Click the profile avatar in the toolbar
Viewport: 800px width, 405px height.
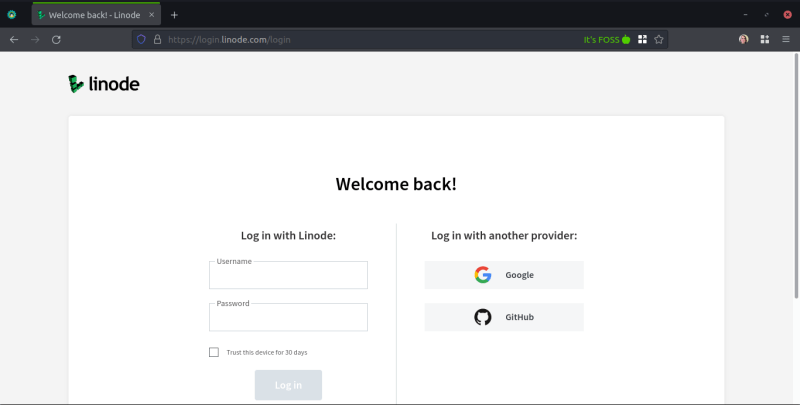[x=743, y=39]
